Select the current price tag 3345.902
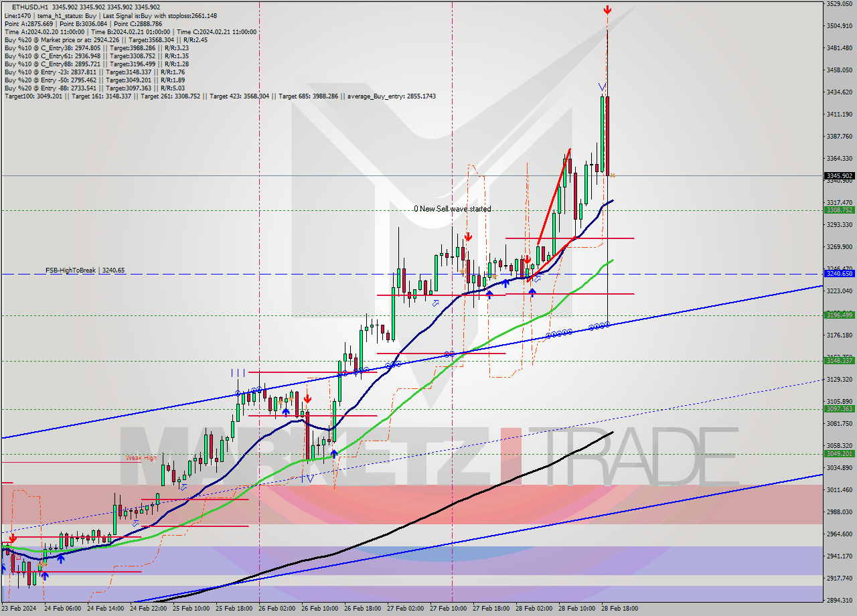This screenshot has height=616, width=857. 839,176
